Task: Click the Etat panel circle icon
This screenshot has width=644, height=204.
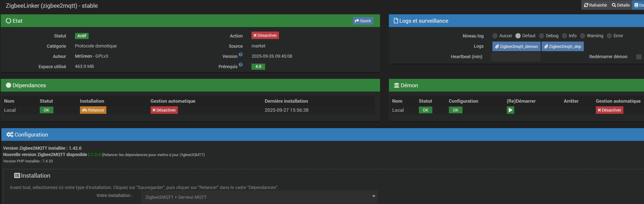Action: coord(8,21)
